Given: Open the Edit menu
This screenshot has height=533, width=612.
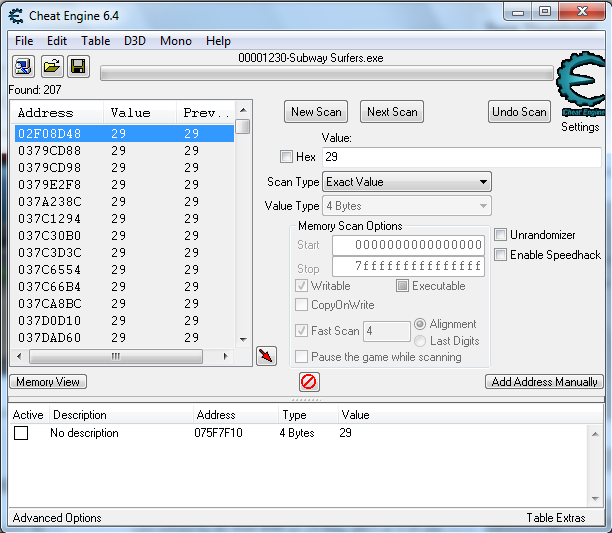Looking at the screenshot, I should 57,41.
